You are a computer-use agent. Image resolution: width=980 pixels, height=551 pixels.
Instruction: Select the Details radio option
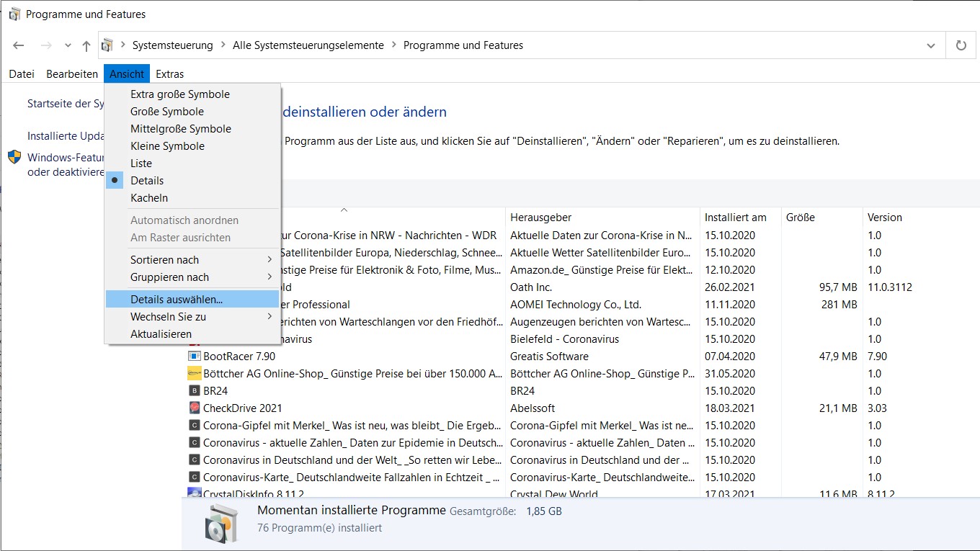192,181
